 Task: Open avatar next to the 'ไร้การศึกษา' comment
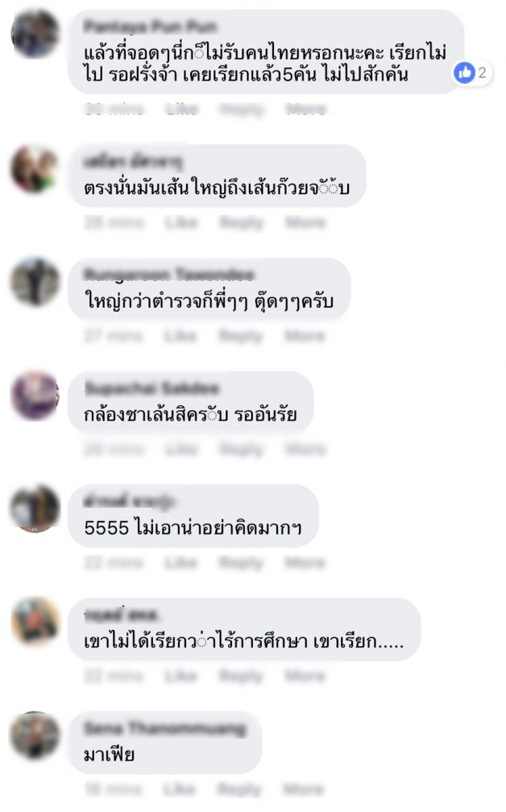35,622
